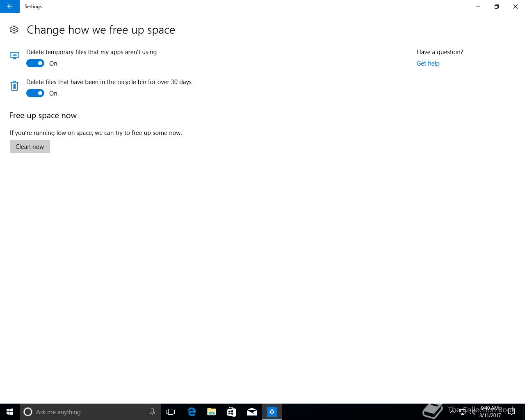525x420 pixels.
Task: Click the Cortana circle icon
Action: pos(28,412)
